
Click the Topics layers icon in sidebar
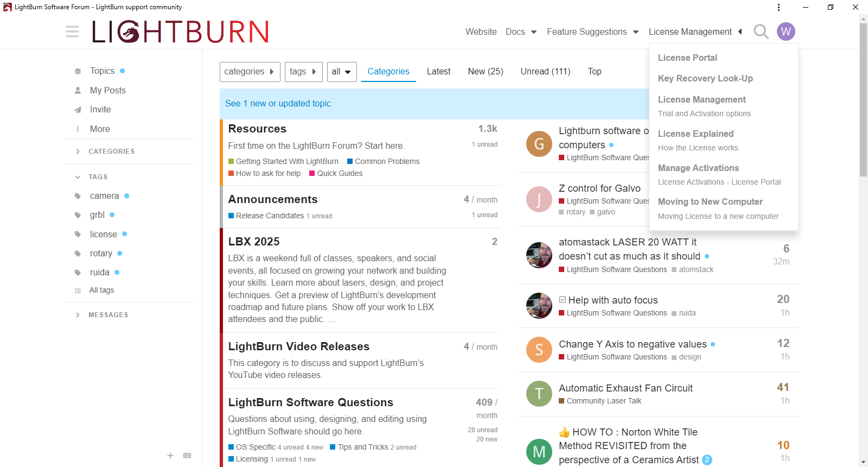[x=78, y=71]
